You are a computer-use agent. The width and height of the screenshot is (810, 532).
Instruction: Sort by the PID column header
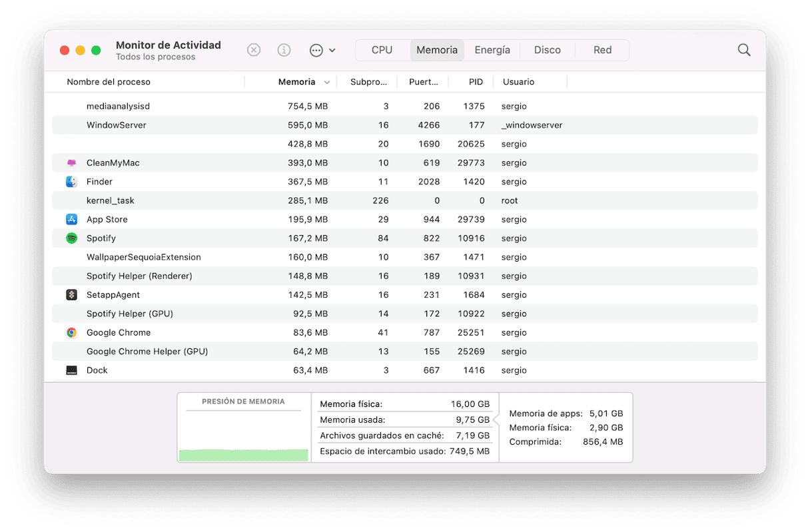[476, 82]
